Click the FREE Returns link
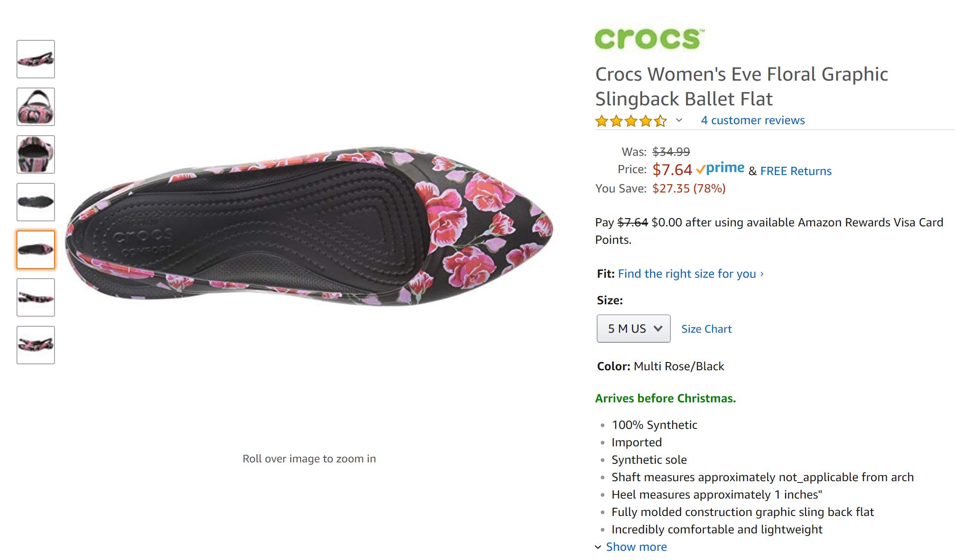 tap(796, 171)
